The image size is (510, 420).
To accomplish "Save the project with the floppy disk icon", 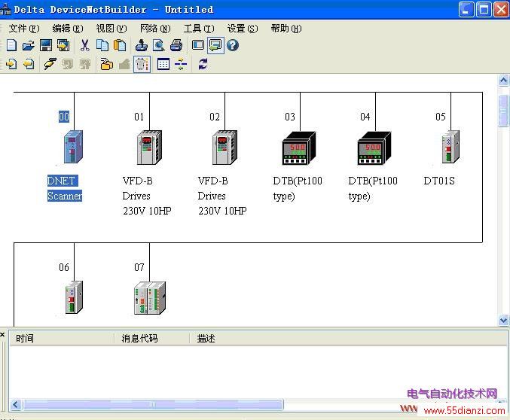I will pyautogui.click(x=46, y=45).
